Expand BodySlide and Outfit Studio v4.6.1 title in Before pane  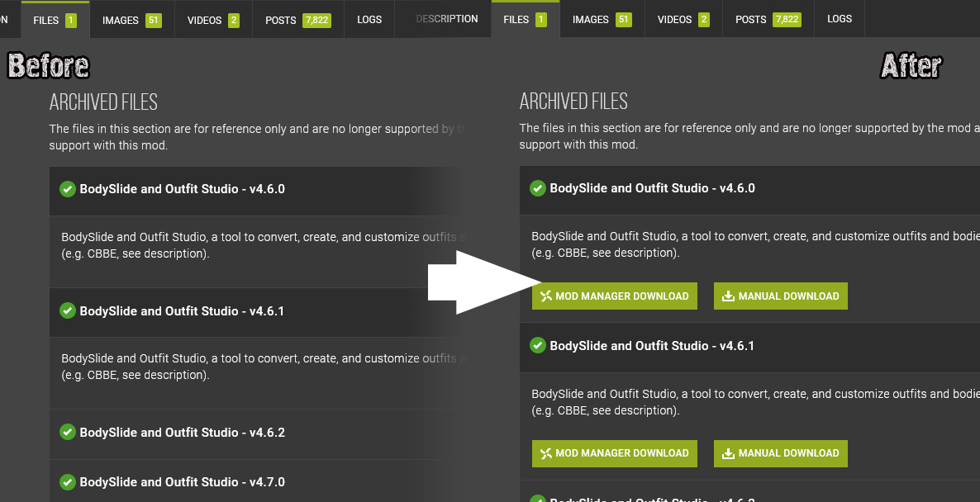pyautogui.click(x=182, y=311)
